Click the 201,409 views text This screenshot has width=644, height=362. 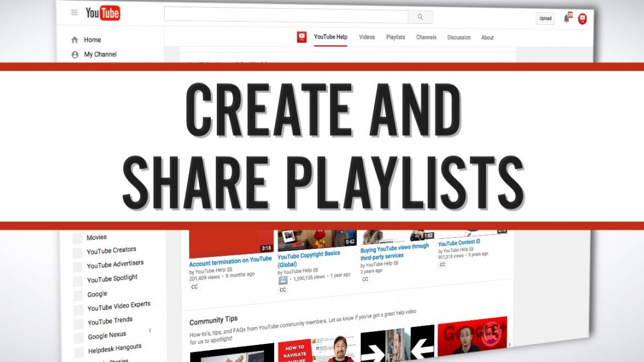coord(205,278)
